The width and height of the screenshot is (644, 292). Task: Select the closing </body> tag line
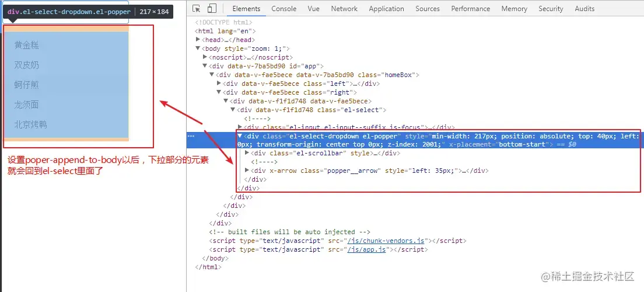pos(216,258)
